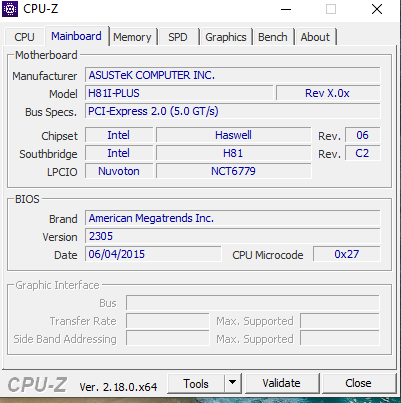Select the Mainboard tab
The height and width of the screenshot is (403, 401).
[76, 36]
